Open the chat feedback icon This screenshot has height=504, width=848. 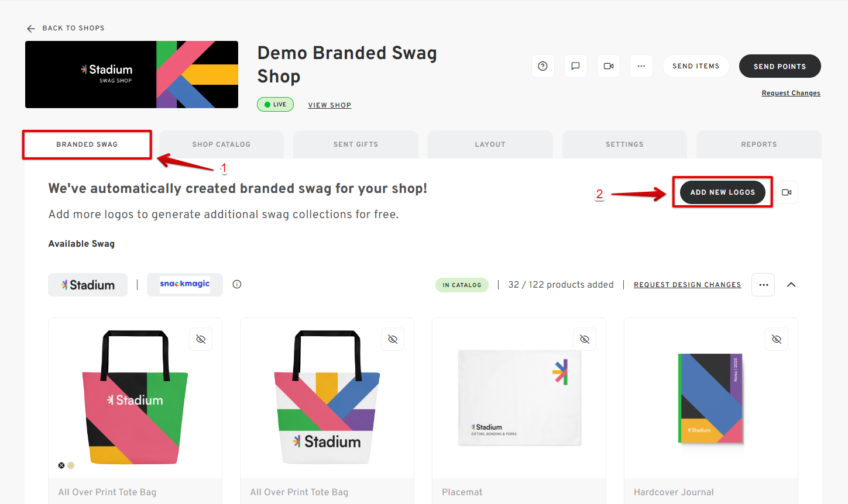pyautogui.click(x=575, y=66)
